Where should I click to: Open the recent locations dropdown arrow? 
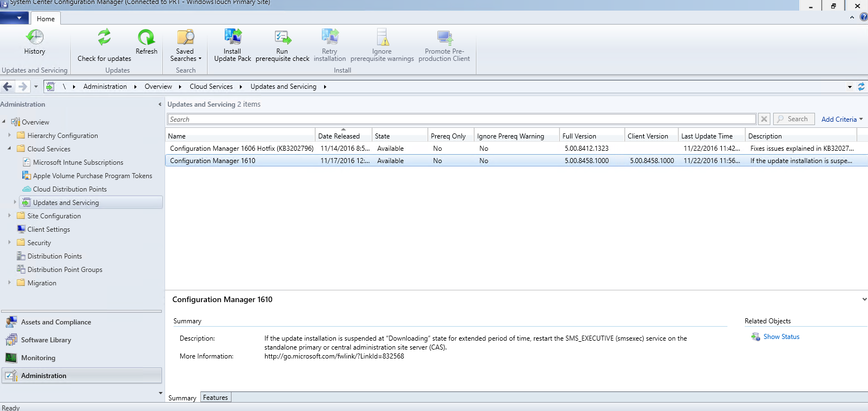[x=36, y=87]
